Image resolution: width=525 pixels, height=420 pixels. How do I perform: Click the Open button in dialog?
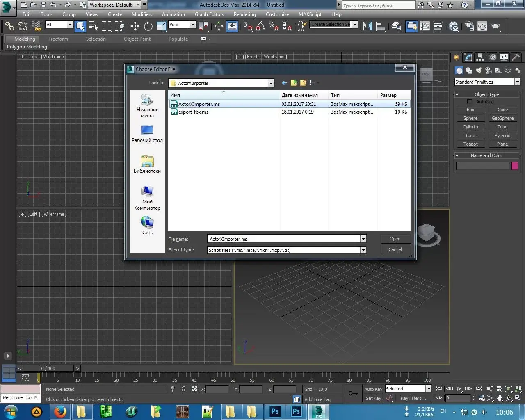click(395, 239)
